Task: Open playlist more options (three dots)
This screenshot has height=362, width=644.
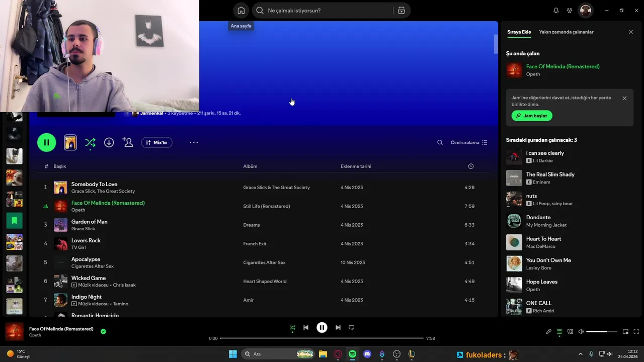Action: pyautogui.click(x=194, y=143)
